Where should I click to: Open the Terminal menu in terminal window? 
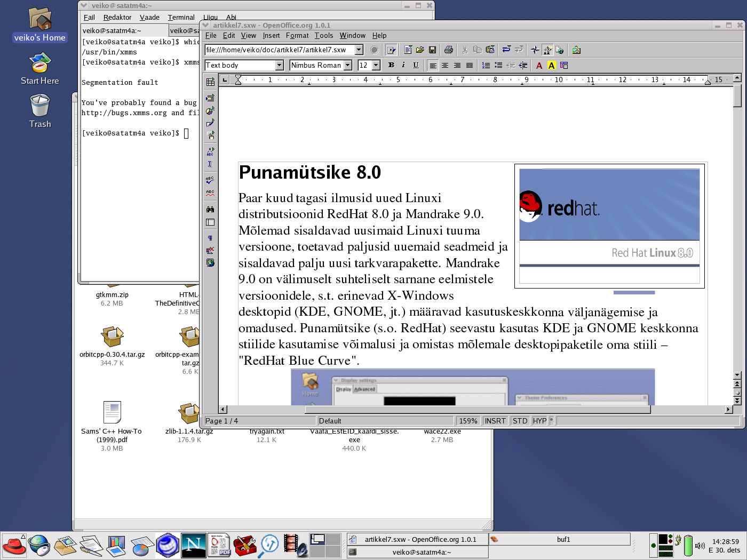[181, 17]
